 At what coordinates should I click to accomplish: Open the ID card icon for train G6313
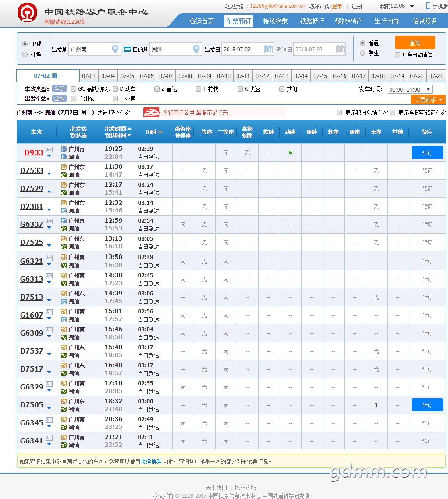[49, 276]
